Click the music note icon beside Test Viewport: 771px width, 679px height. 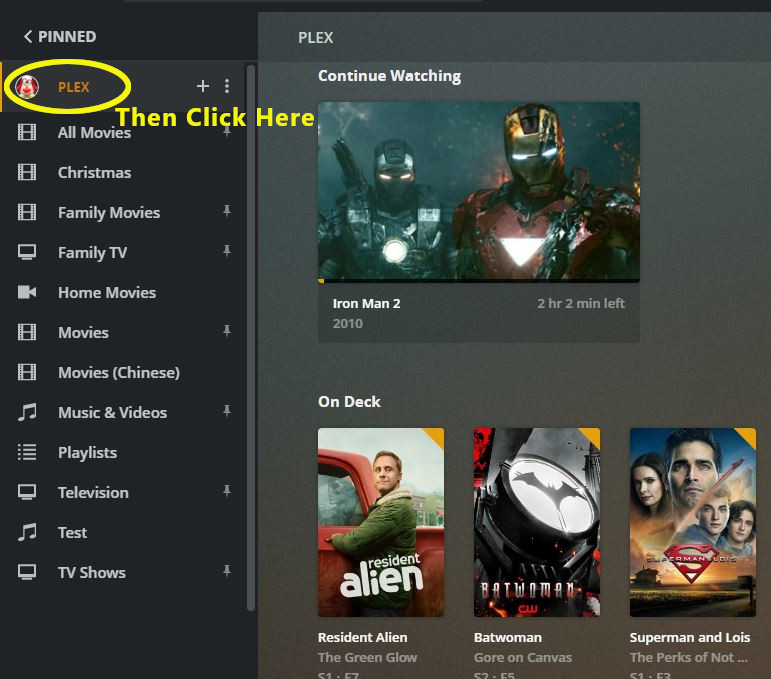pyautogui.click(x=27, y=532)
